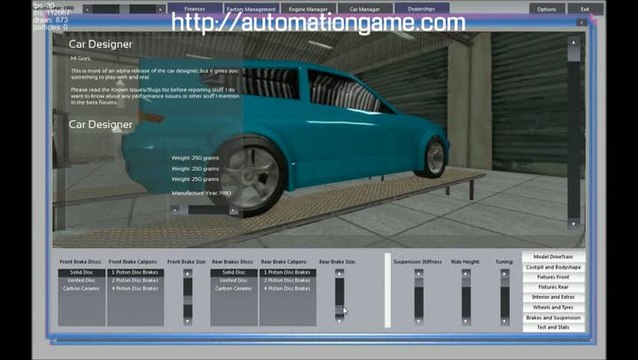Select Vented Disc for rear brake discs
This screenshot has height=360, width=638.
[x=234, y=280]
